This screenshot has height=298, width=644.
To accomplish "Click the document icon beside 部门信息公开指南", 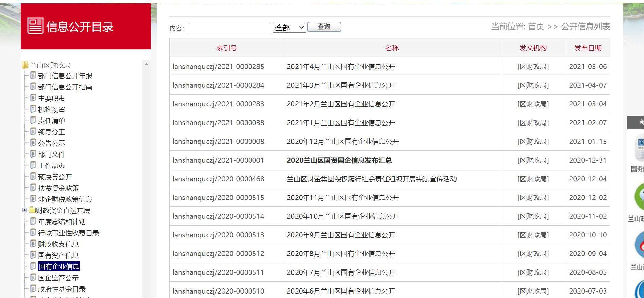I will tap(33, 86).
